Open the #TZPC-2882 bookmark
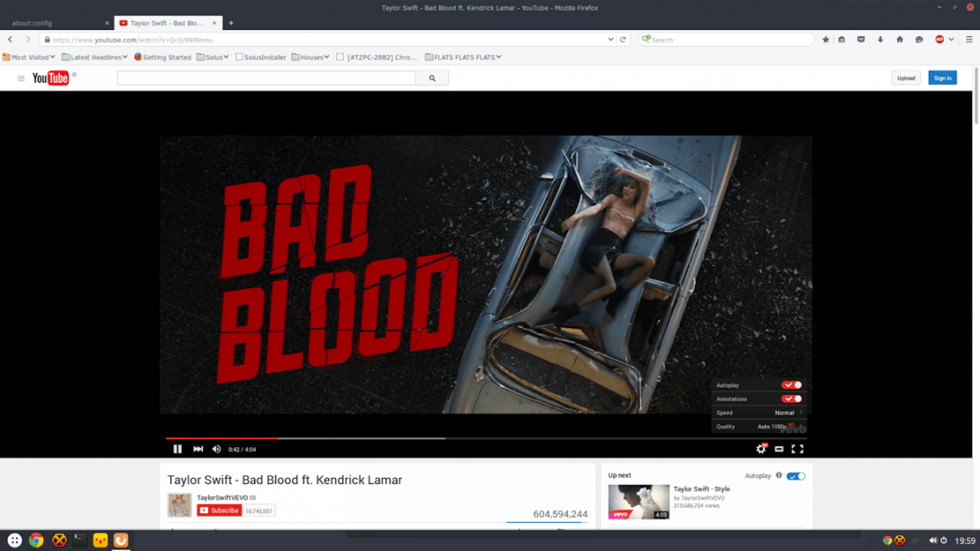980x551 pixels. click(x=377, y=57)
